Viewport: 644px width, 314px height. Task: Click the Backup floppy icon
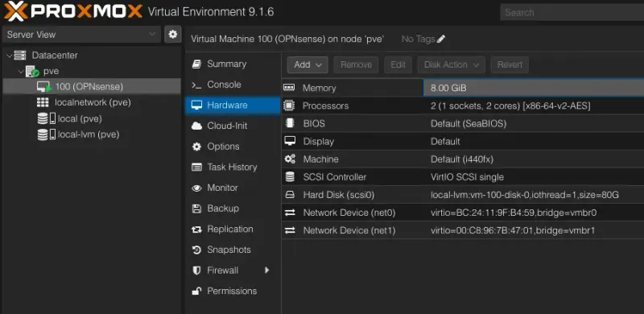pyautogui.click(x=196, y=209)
